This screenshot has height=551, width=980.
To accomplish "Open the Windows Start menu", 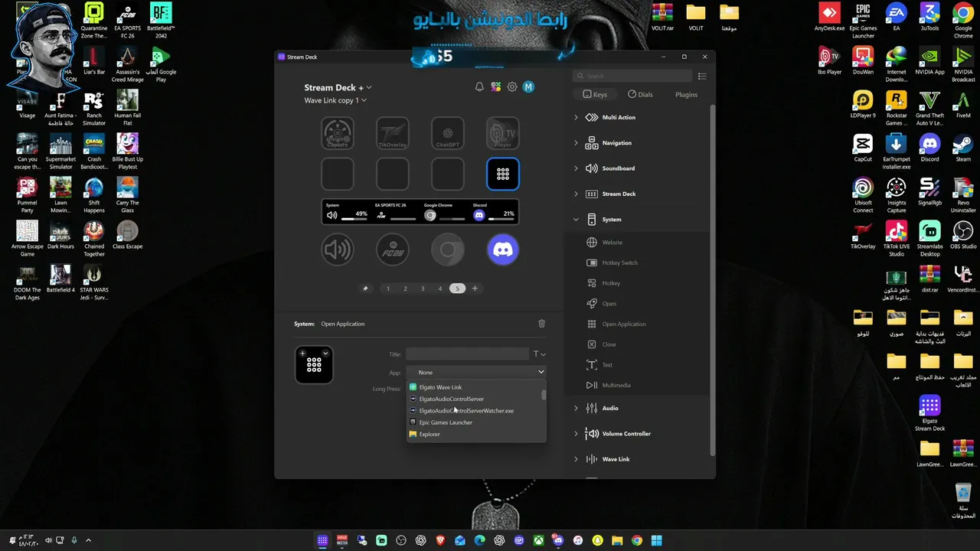I will (657, 540).
